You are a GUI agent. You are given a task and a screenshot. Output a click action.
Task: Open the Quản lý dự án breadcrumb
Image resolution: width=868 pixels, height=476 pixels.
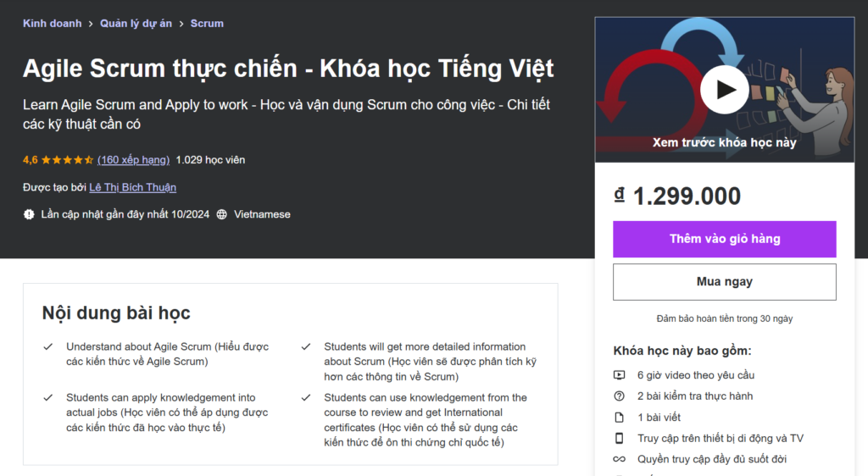coord(136,23)
